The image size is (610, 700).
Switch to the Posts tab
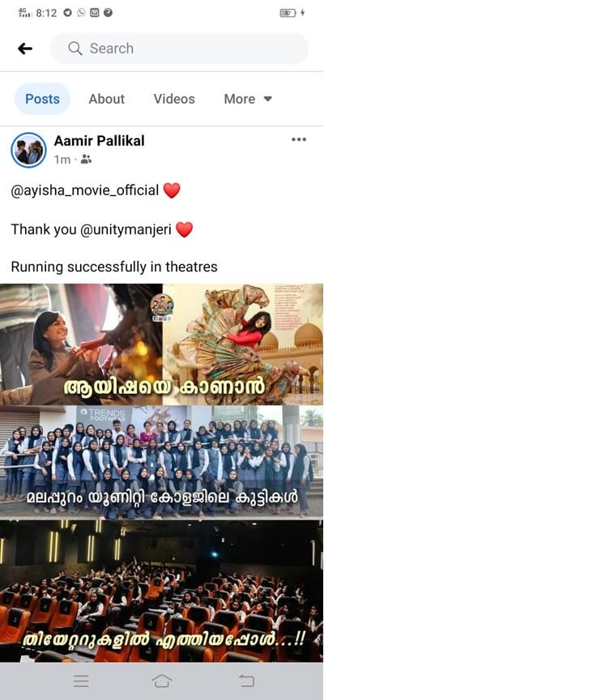pyautogui.click(x=42, y=99)
